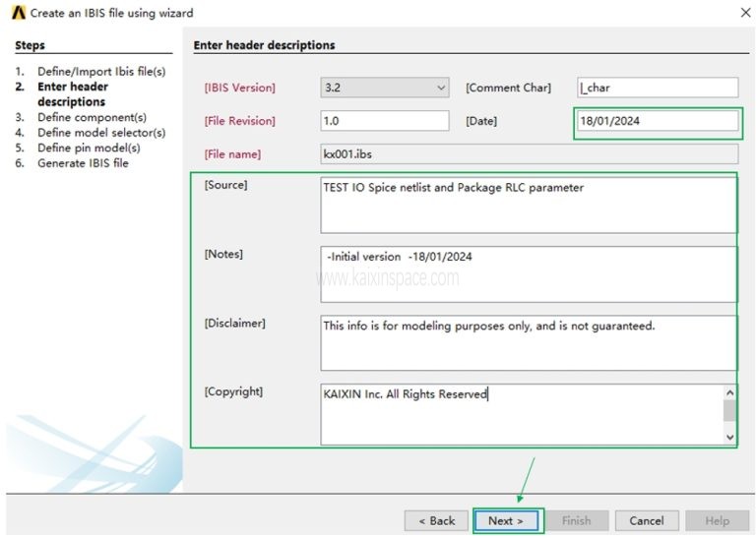Click the [File name] label
756x538 pixels.
coord(232,154)
